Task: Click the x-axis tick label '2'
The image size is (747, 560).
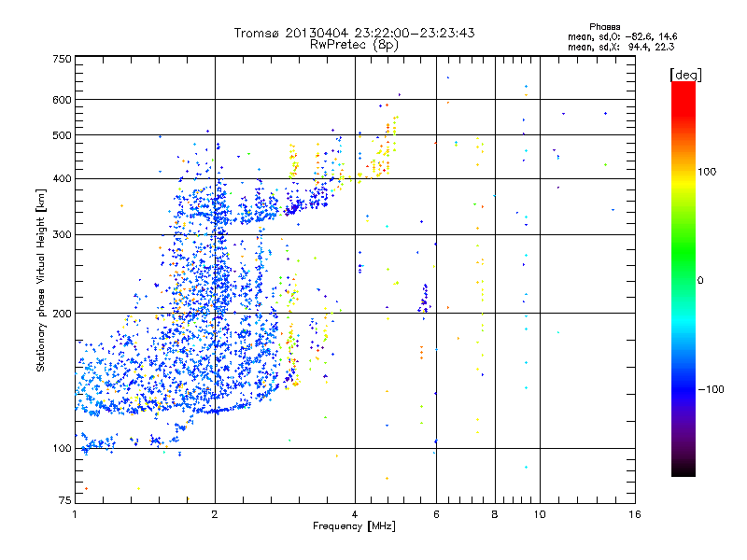Action: pyautogui.click(x=215, y=514)
